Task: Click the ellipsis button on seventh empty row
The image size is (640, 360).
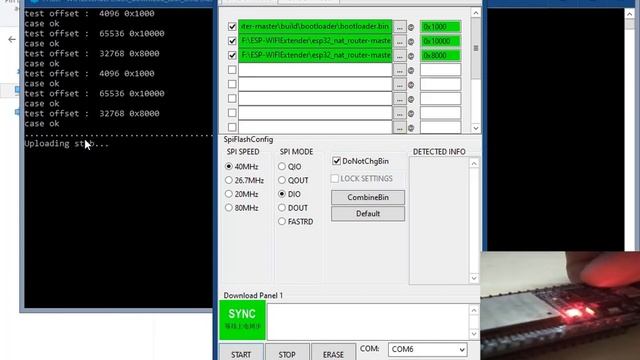Action: tap(400, 113)
